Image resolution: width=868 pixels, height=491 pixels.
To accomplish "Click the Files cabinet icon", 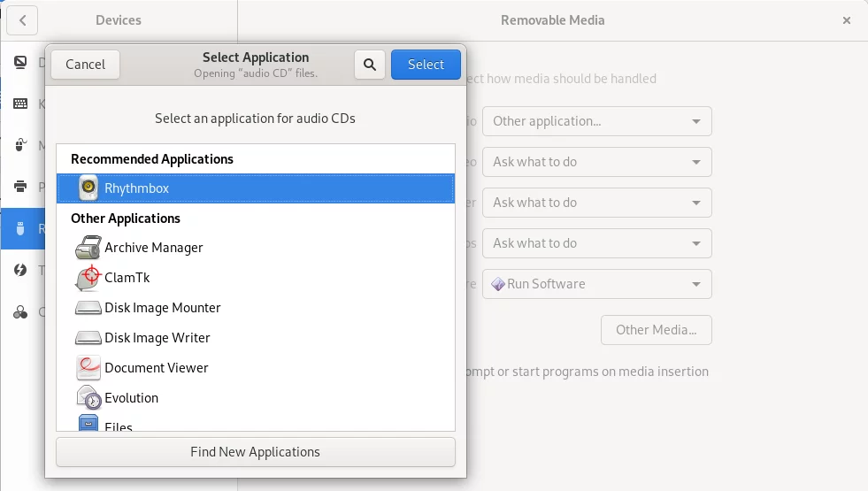I will point(88,423).
